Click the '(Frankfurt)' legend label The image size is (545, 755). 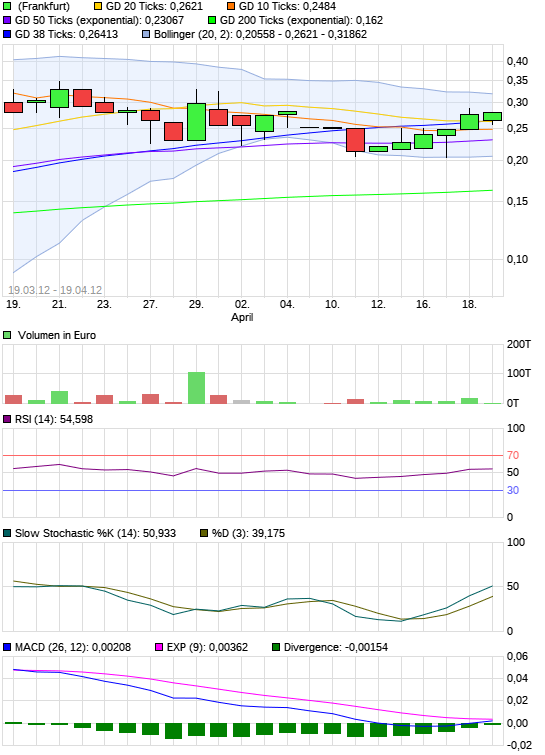coord(44,7)
